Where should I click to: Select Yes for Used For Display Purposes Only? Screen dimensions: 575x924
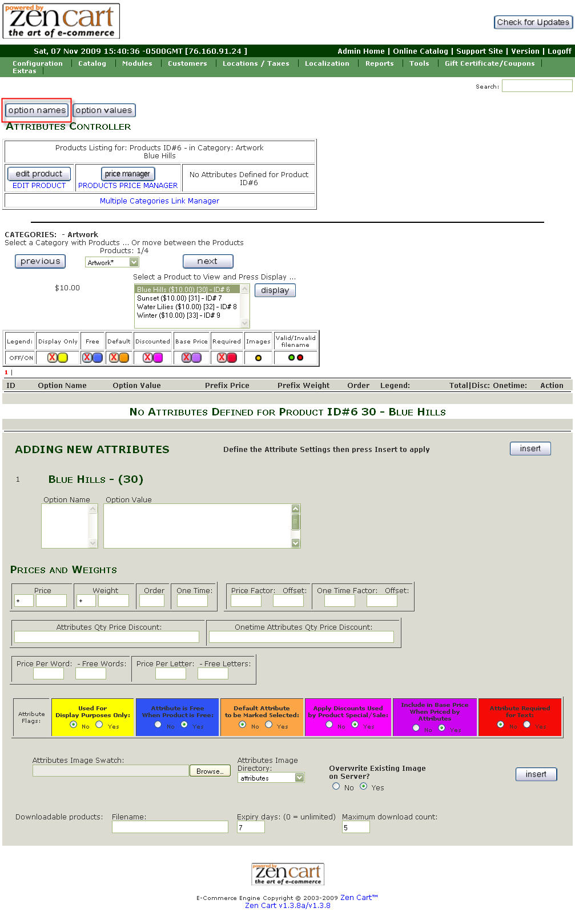99,725
